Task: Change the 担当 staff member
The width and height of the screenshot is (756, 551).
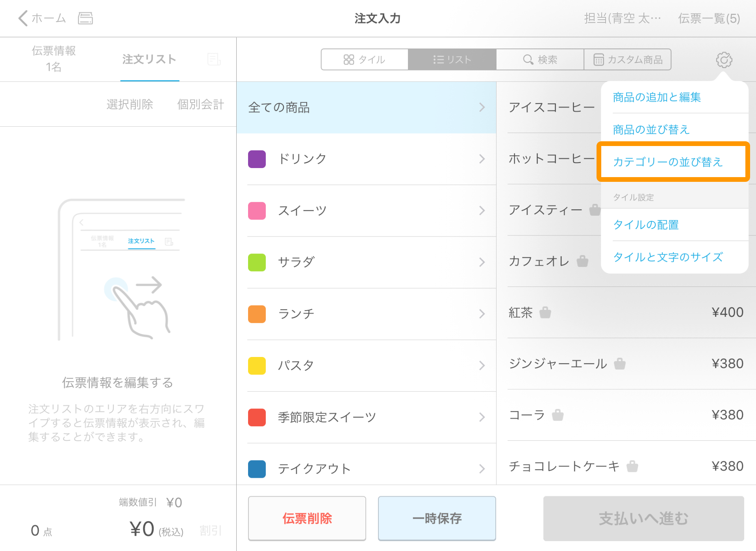Action: [622, 18]
